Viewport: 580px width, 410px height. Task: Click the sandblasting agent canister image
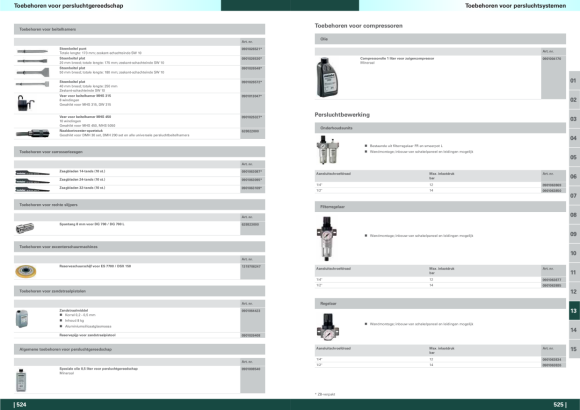coord(22,319)
